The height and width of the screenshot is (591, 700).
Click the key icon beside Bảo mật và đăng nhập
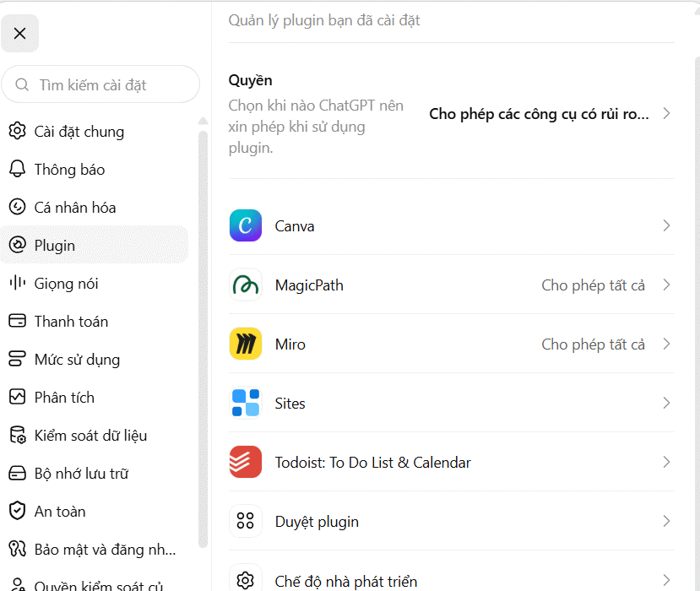click(x=18, y=549)
